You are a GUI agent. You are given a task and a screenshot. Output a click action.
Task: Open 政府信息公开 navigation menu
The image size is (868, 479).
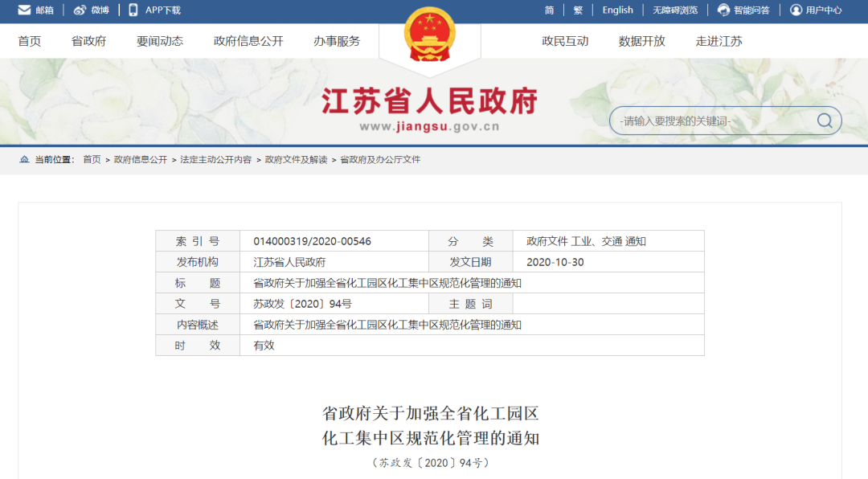[x=252, y=41]
